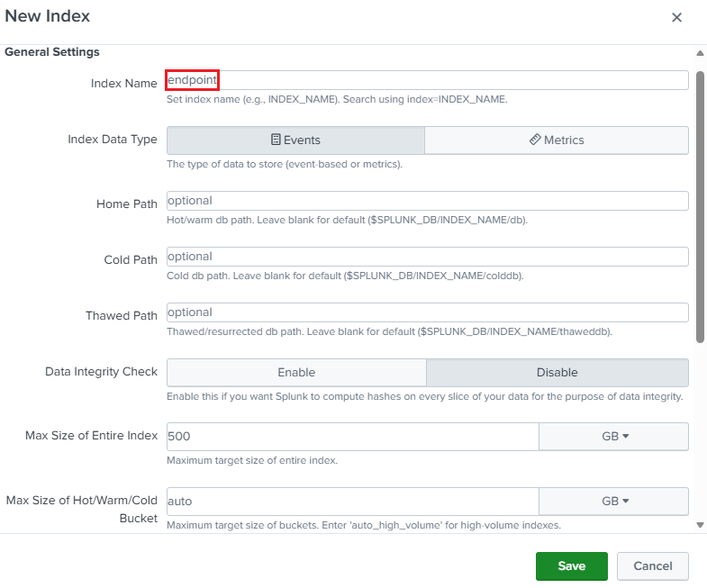Click the Index Name input field

coord(428,80)
